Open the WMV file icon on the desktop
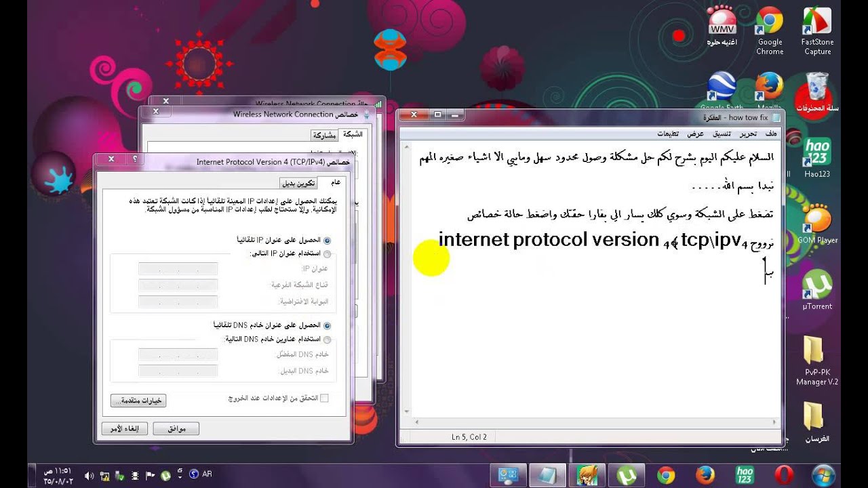The image size is (868, 488). click(x=722, y=27)
